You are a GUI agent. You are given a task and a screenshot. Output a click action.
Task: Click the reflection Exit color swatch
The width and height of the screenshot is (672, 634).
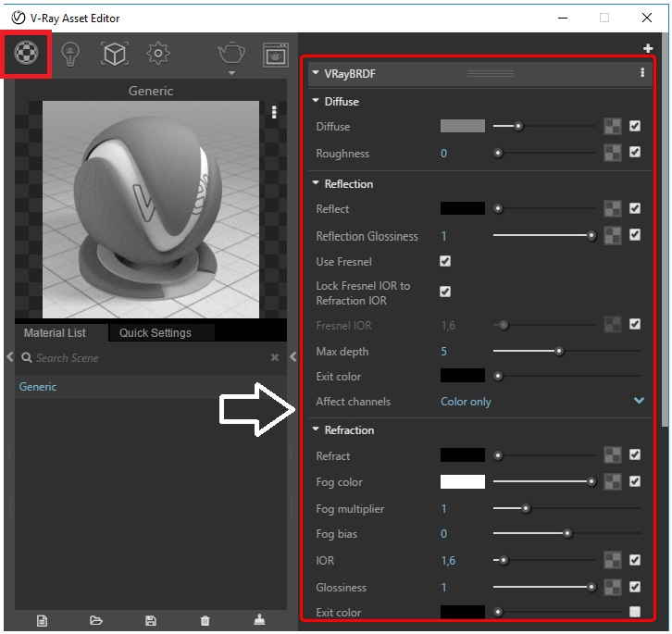[463, 376]
